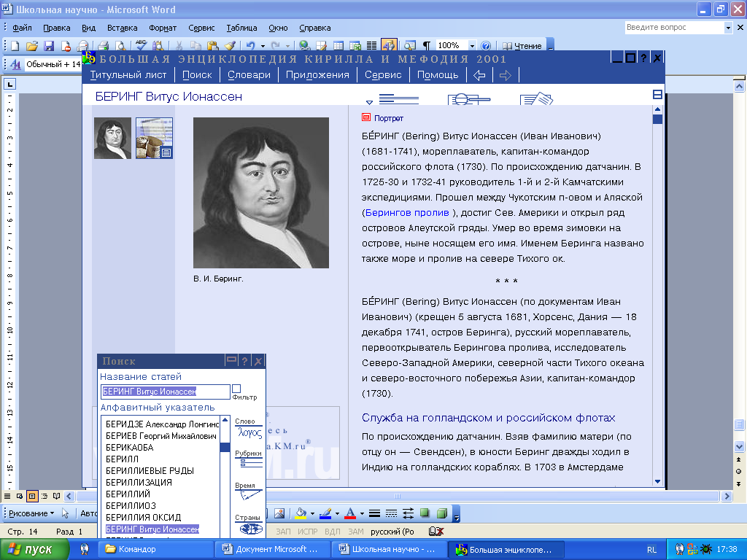Click the Shadow Style icon on Drawing toolbar
The height and width of the screenshot is (560, 747).
425,513
